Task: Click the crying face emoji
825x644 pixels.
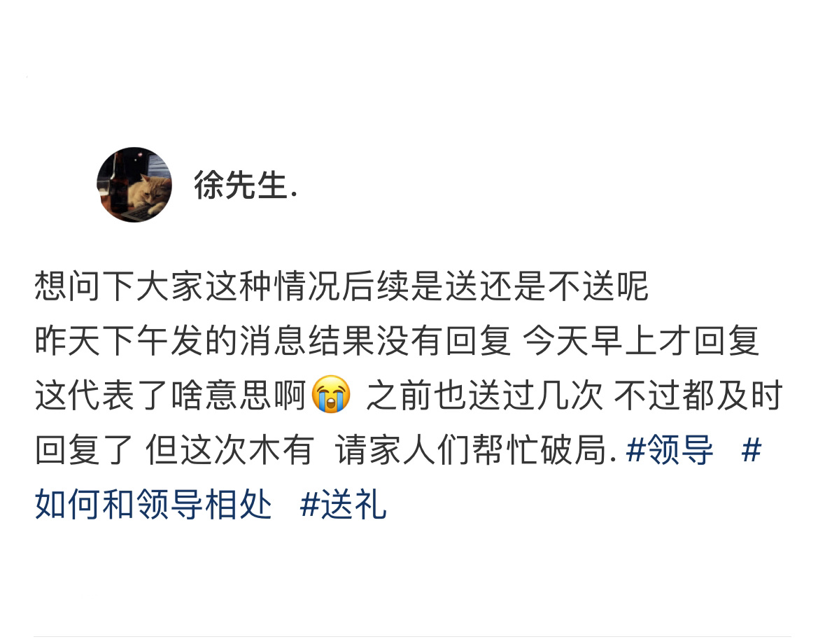Action: click(x=331, y=395)
